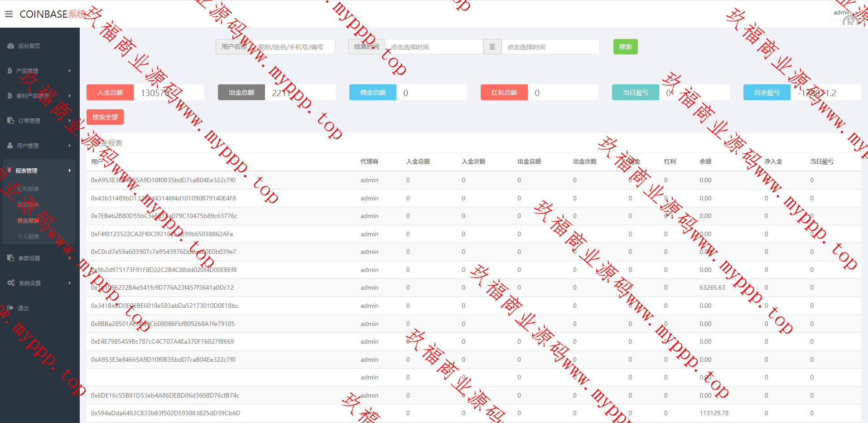
Task: Click the start settlement time field
Action: (434, 47)
